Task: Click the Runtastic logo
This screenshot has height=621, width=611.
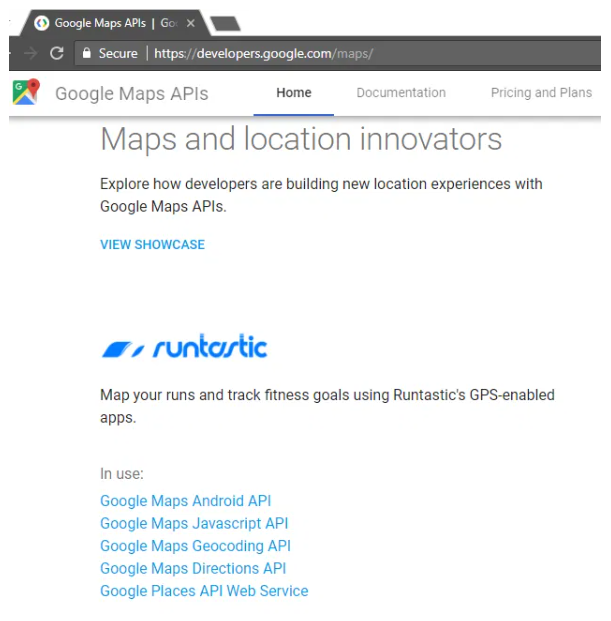Action: pos(185,346)
